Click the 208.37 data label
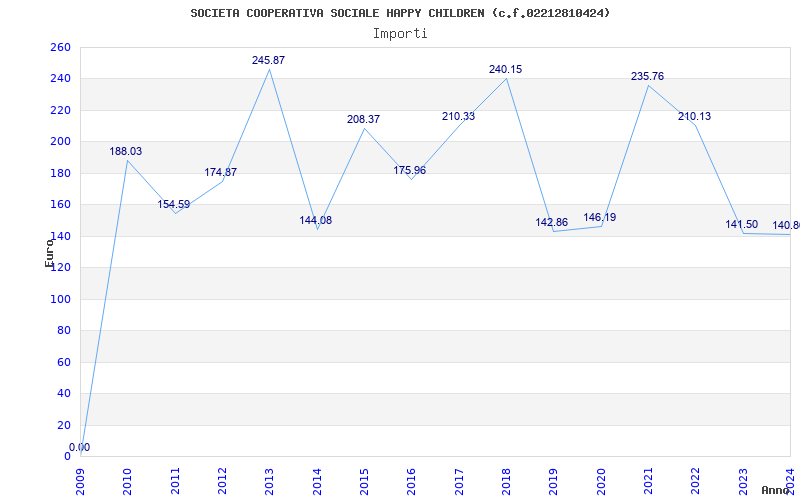This screenshot has width=800, height=500. [x=363, y=120]
